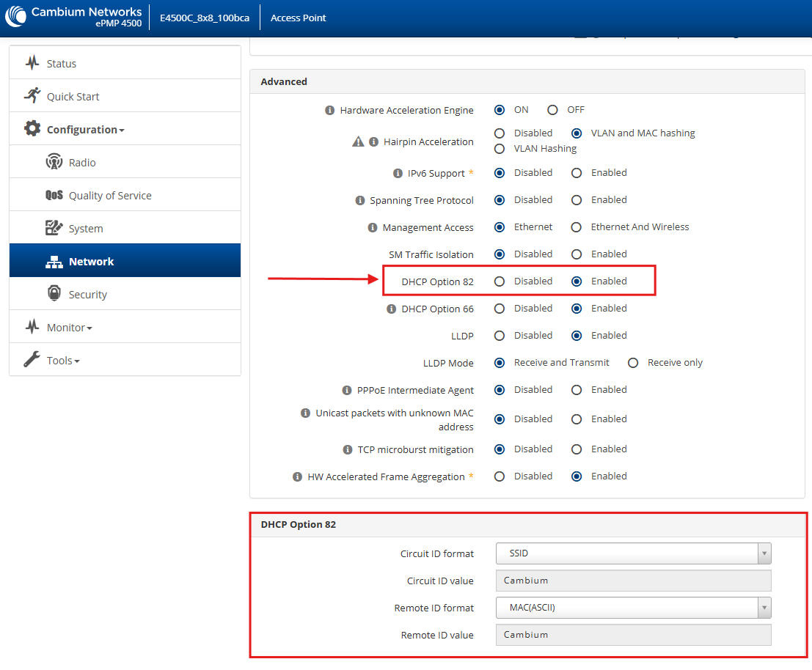This screenshot has width=812, height=670.
Task: Click the device name E4500C_8x8_100bca
Action: pos(205,18)
